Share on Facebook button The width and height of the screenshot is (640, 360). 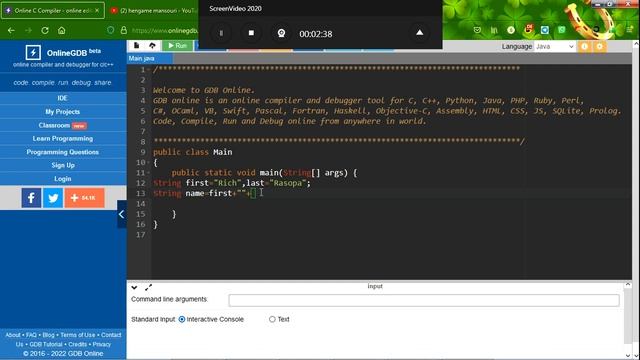(31, 198)
